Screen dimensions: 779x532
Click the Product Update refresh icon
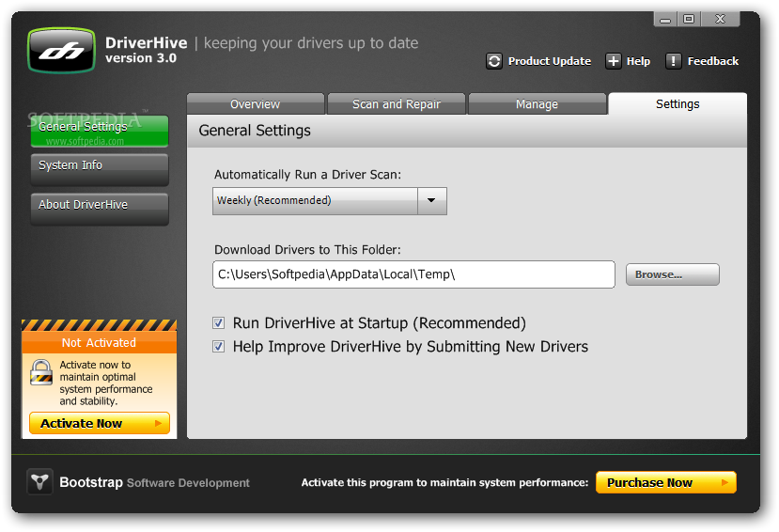pyautogui.click(x=494, y=61)
